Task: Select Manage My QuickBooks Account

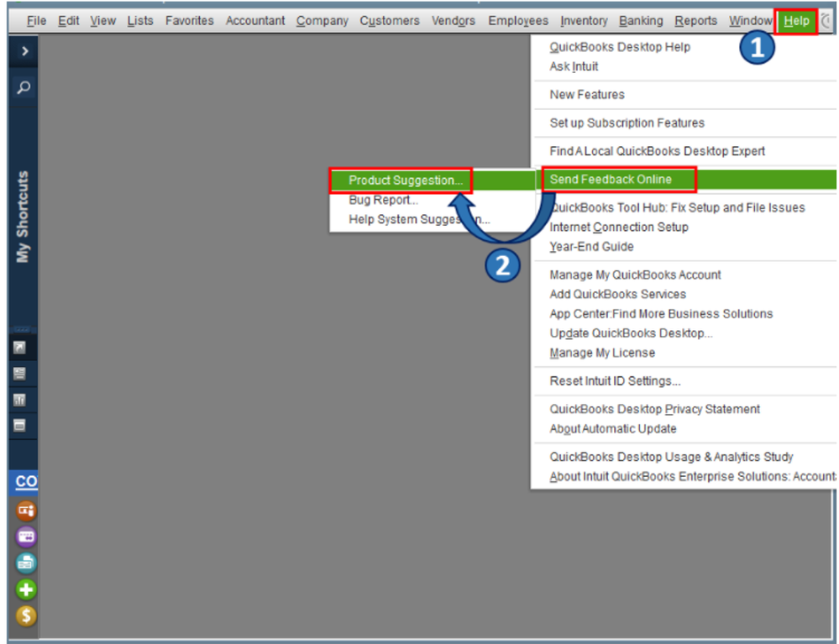Action: coord(635,275)
